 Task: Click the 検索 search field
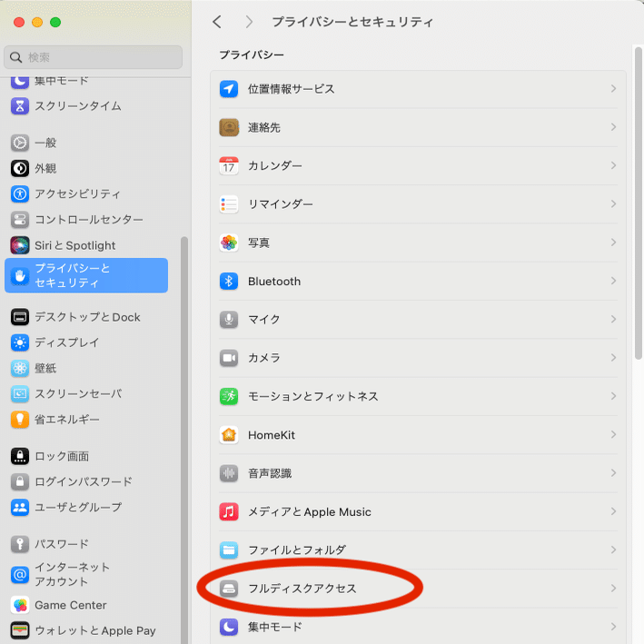click(x=94, y=57)
